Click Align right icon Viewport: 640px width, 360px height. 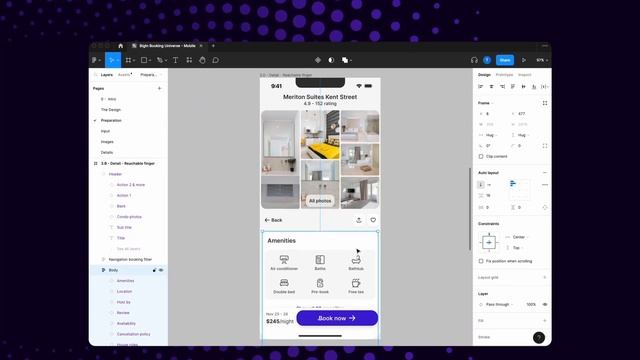click(502, 87)
